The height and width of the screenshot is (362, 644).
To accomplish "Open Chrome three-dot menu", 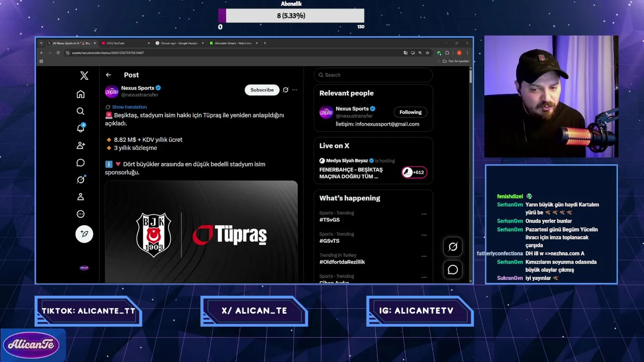I will pos(467,53).
